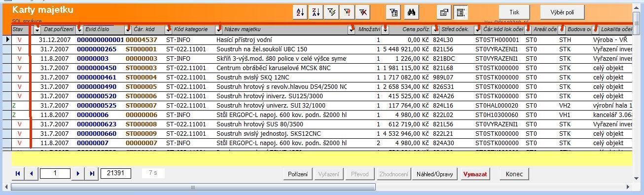Click the Soustruh hrotový inverz. SU125/3000 cell

point(282,96)
